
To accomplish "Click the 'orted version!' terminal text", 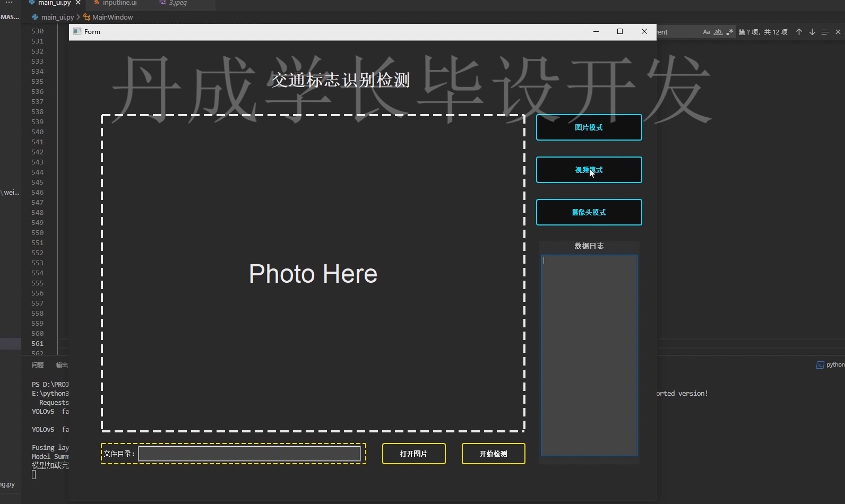I will 682,394.
